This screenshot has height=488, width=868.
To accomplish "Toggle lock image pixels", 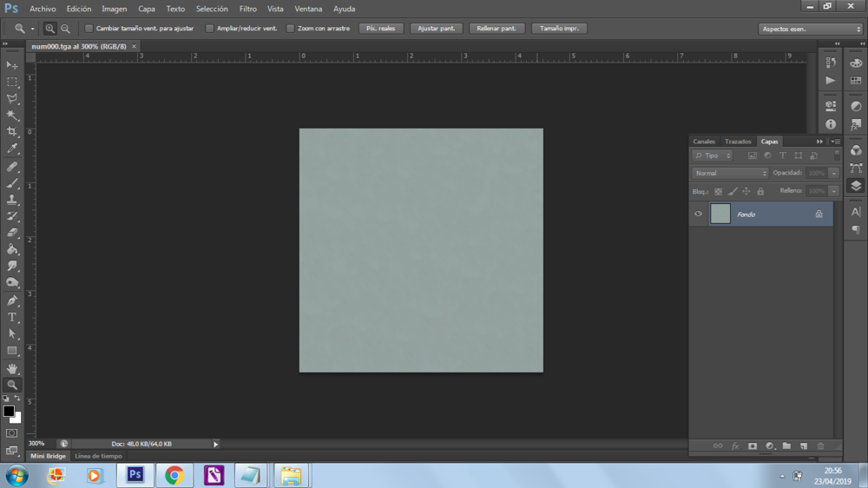I will click(733, 191).
